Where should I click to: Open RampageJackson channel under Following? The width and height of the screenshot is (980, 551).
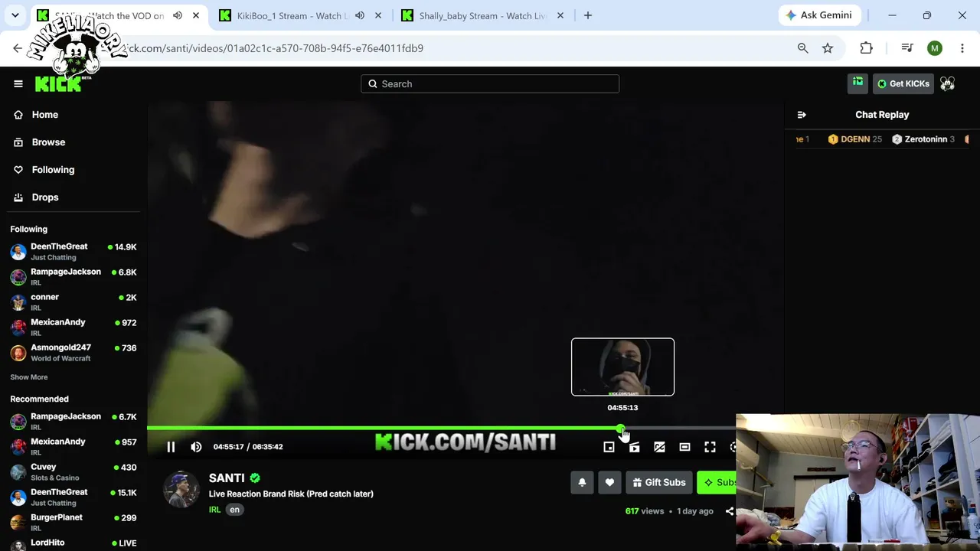73,277
